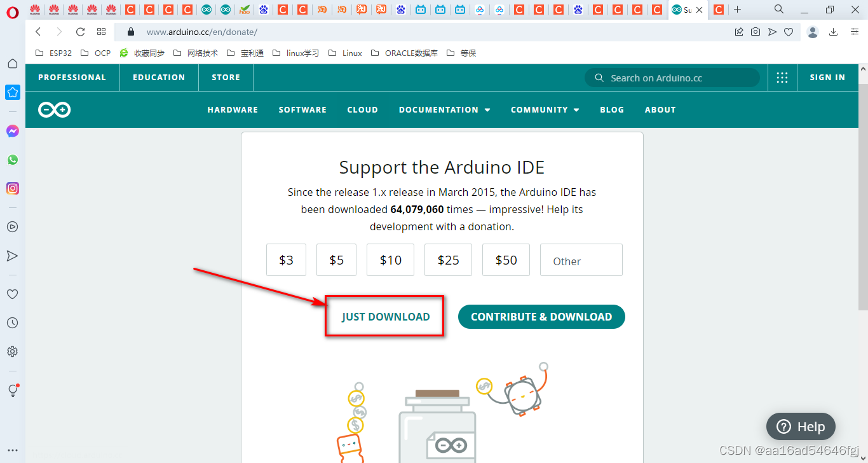Click the Arduino infinity logo

[x=53, y=109]
